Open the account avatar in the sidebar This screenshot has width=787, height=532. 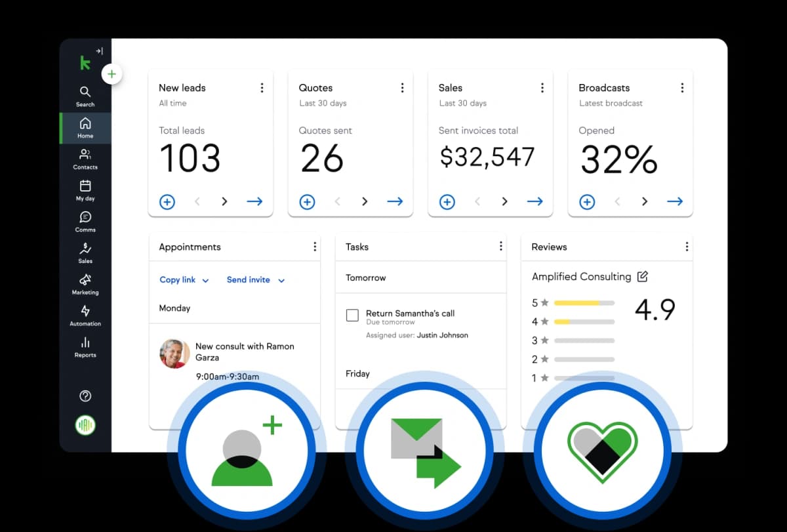tap(85, 425)
